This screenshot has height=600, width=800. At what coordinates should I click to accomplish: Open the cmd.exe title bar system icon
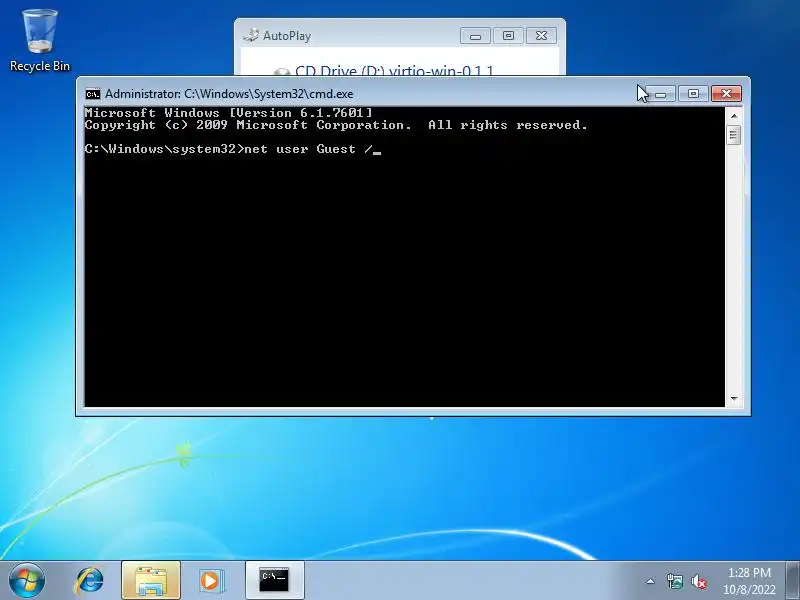[93, 94]
